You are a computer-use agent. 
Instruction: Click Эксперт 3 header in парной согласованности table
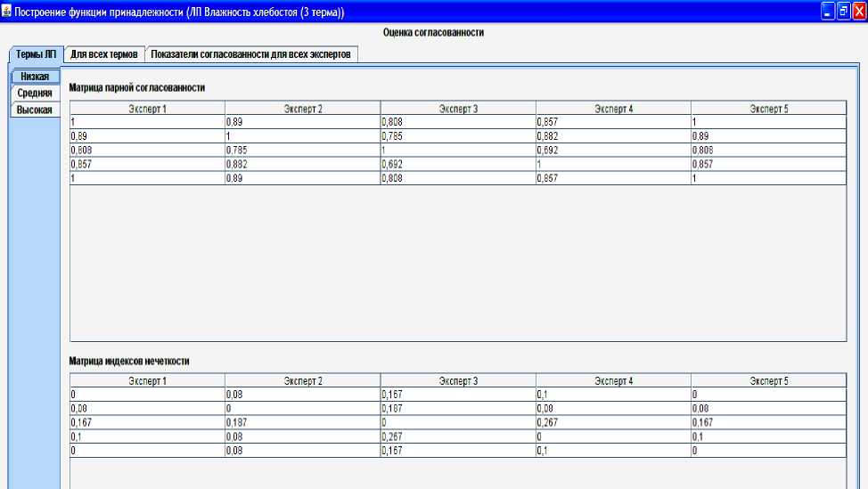point(458,109)
